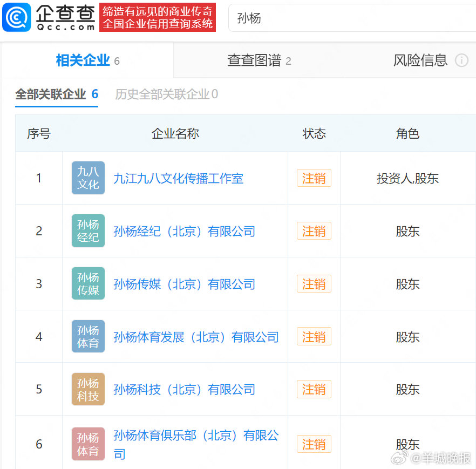Focus the search box containing 孙杨

click(x=352, y=18)
